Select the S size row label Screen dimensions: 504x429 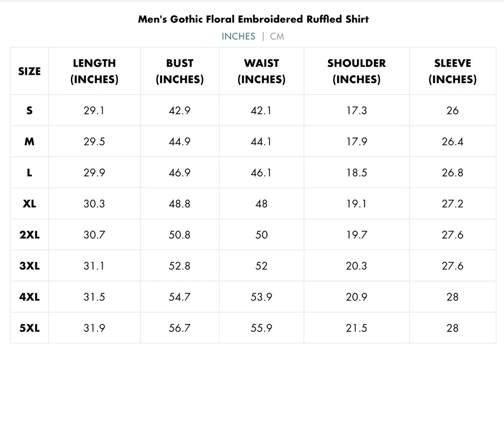(x=29, y=111)
